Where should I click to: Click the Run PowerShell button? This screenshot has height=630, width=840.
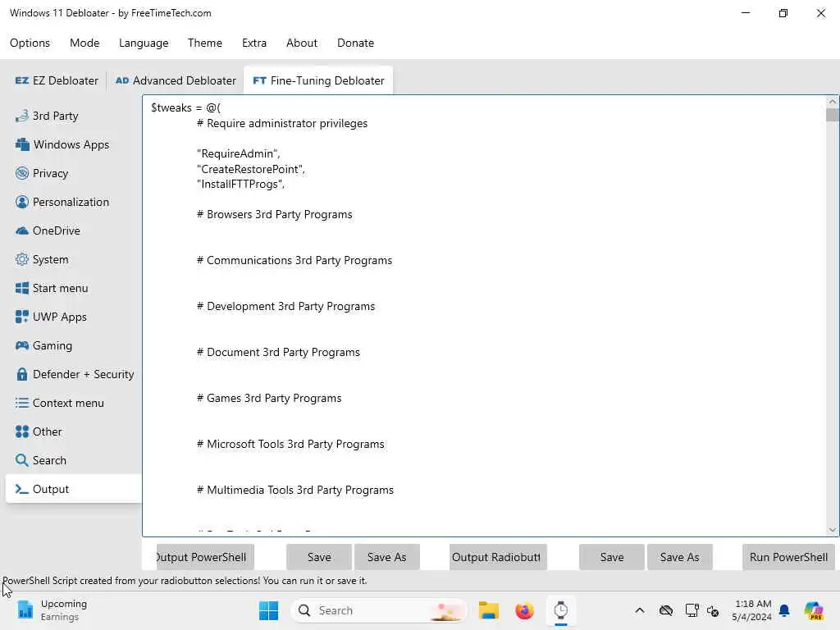point(788,557)
